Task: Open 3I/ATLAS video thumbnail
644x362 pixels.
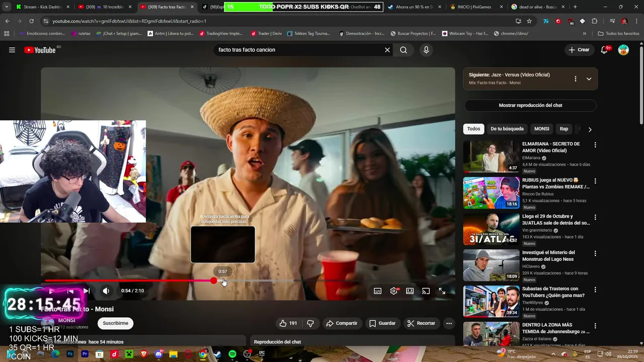Action: point(491,229)
